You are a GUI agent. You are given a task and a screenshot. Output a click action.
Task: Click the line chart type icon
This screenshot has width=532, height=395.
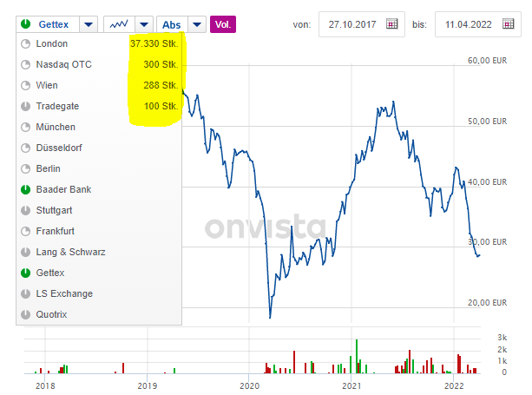coord(119,24)
